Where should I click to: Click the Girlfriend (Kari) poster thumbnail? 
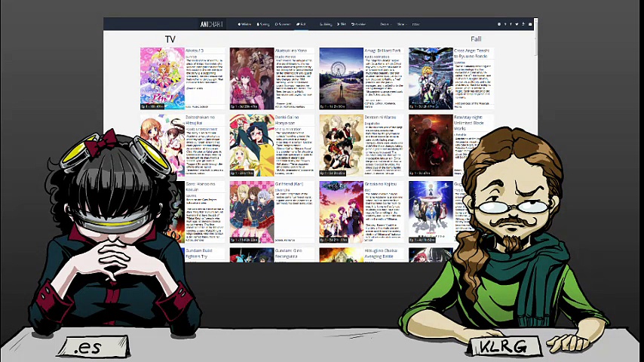[252, 212]
